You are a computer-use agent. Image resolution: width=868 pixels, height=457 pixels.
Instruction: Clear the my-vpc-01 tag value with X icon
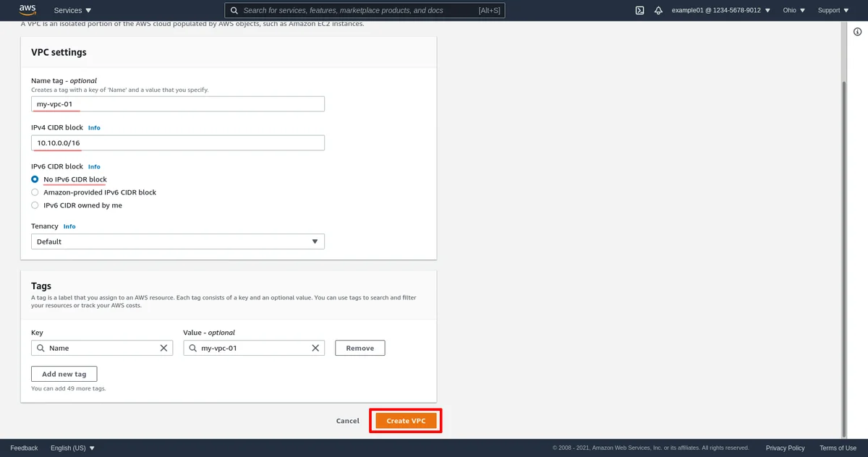click(x=315, y=348)
